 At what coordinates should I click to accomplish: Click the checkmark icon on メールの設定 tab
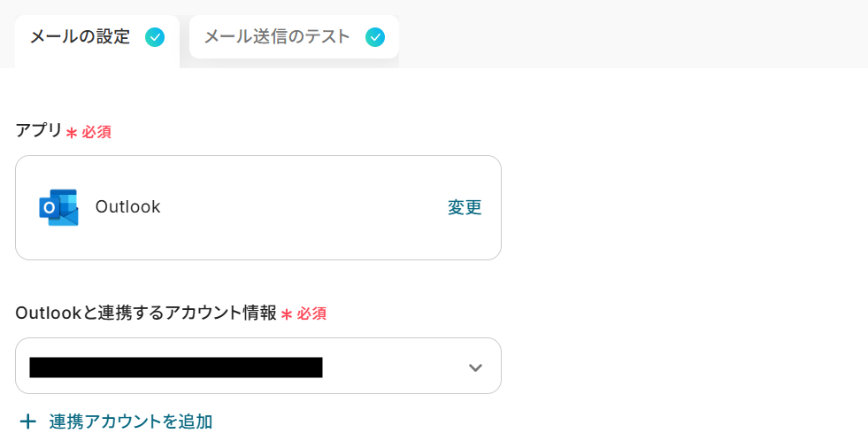click(155, 37)
